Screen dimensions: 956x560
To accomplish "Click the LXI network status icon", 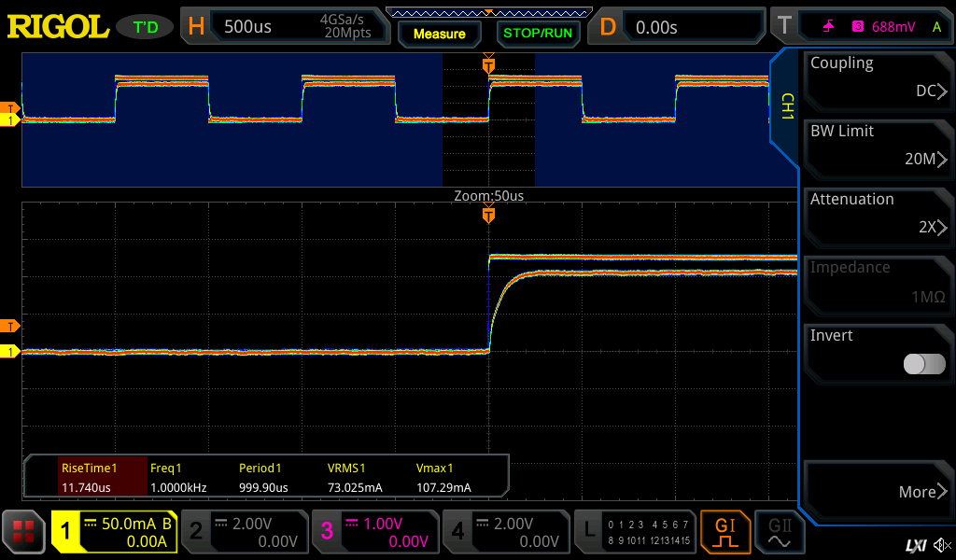I will [x=915, y=545].
